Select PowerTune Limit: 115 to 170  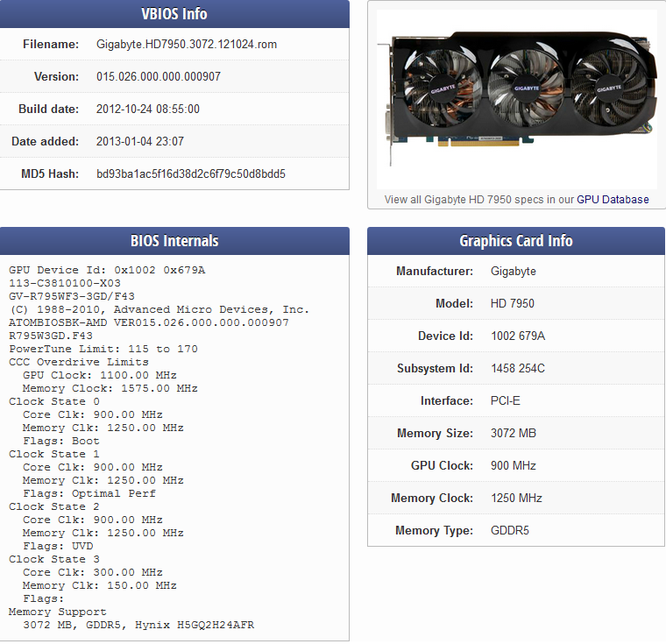tap(103, 350)
